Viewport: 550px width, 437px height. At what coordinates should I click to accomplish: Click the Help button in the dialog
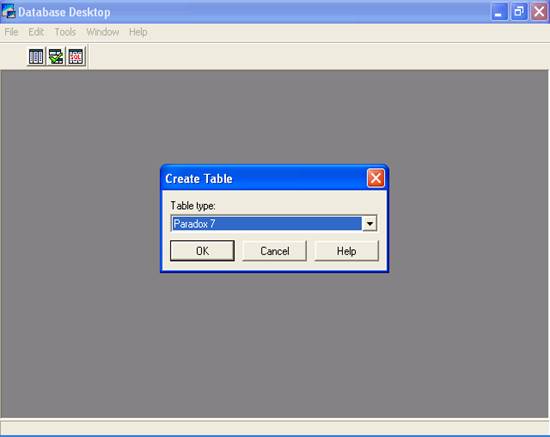347,251
